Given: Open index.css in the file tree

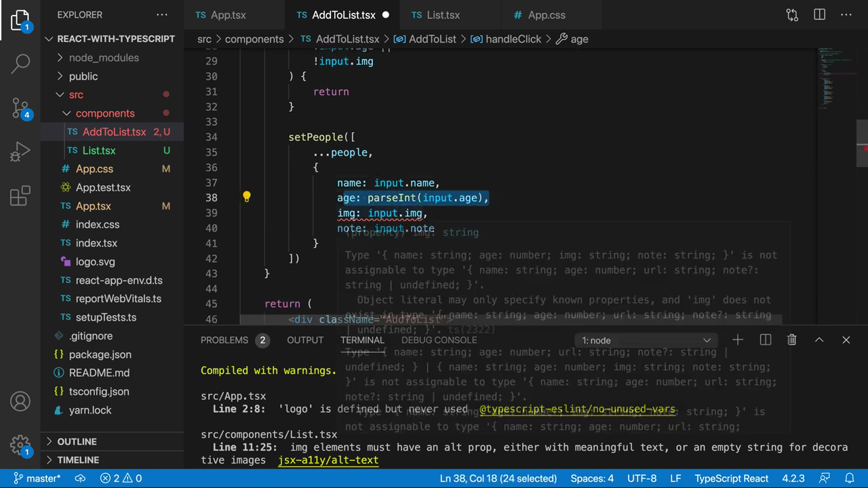Looking at the screenshot, I should coord(112,224).
